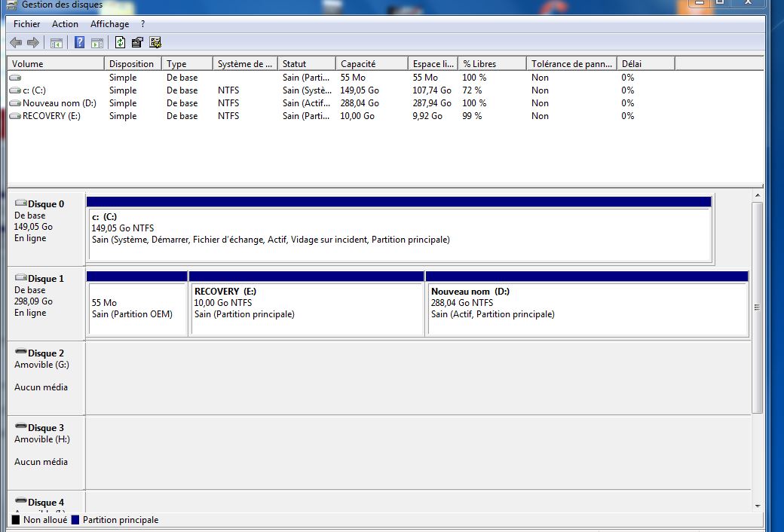Screen dimensions: 784x532
Task: Select the c: (C:) partition block on Disque 0
Action: pos(399,229)
